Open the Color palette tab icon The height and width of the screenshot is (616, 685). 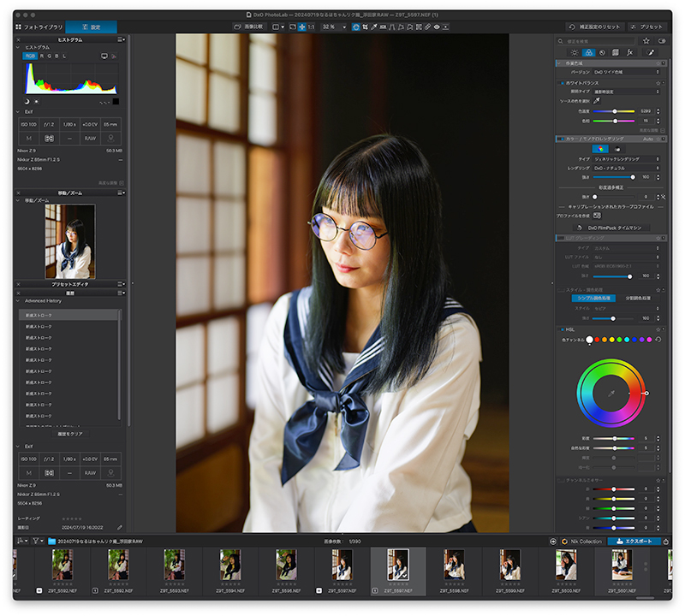pyautogui.click(x=588, y=52)
